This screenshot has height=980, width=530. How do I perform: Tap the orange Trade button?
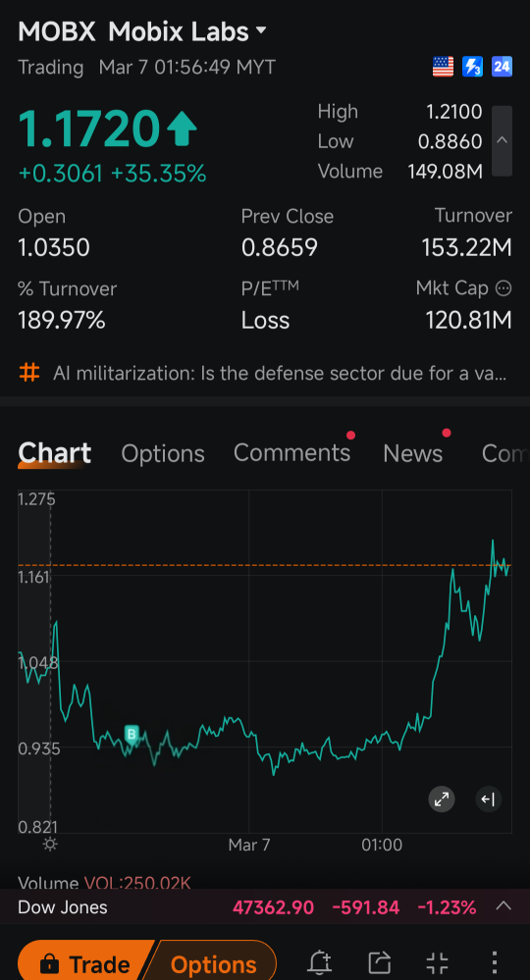pyautogui.click(x=85, y=963)
